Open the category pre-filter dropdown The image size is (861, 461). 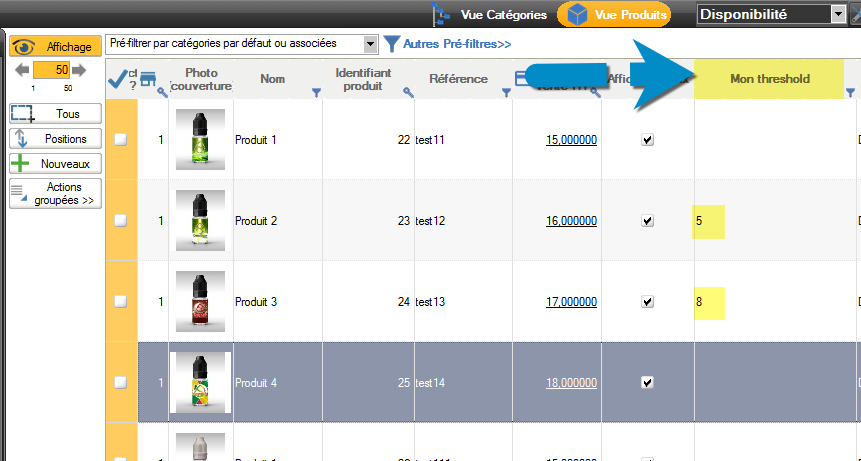371,44
